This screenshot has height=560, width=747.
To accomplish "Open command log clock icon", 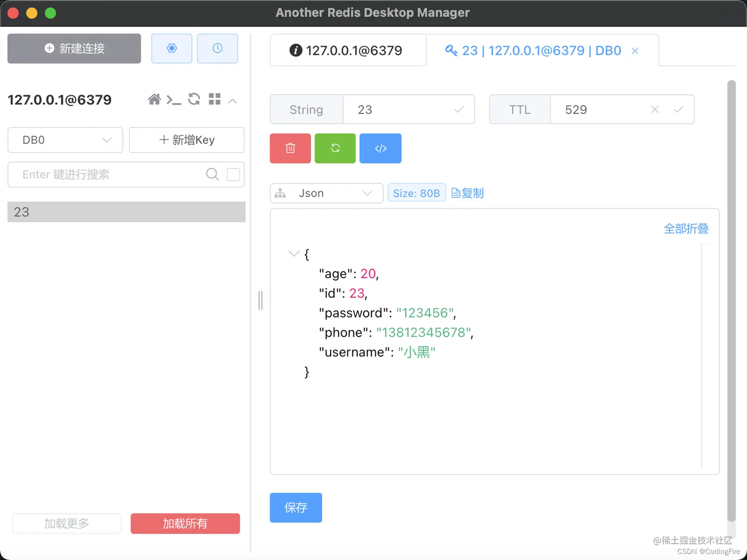I will (217, 48).
